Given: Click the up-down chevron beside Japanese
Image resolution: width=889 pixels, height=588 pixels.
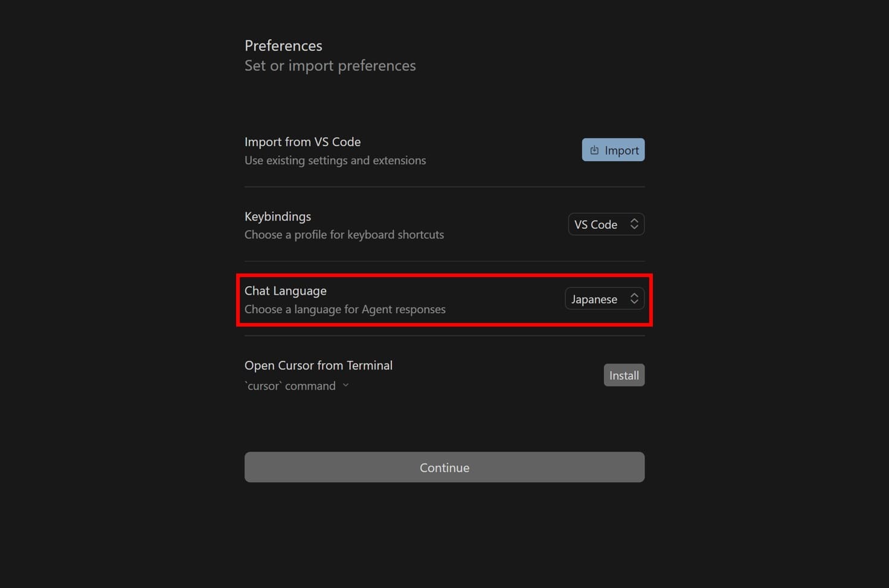Looking at the screenshot, I should tap(634, 299).
